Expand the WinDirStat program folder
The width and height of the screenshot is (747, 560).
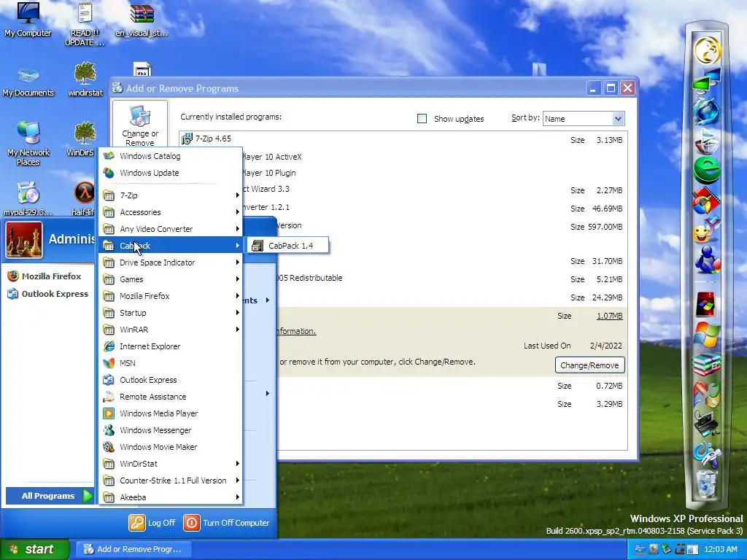pyautogui.click(x=171, y=464)
